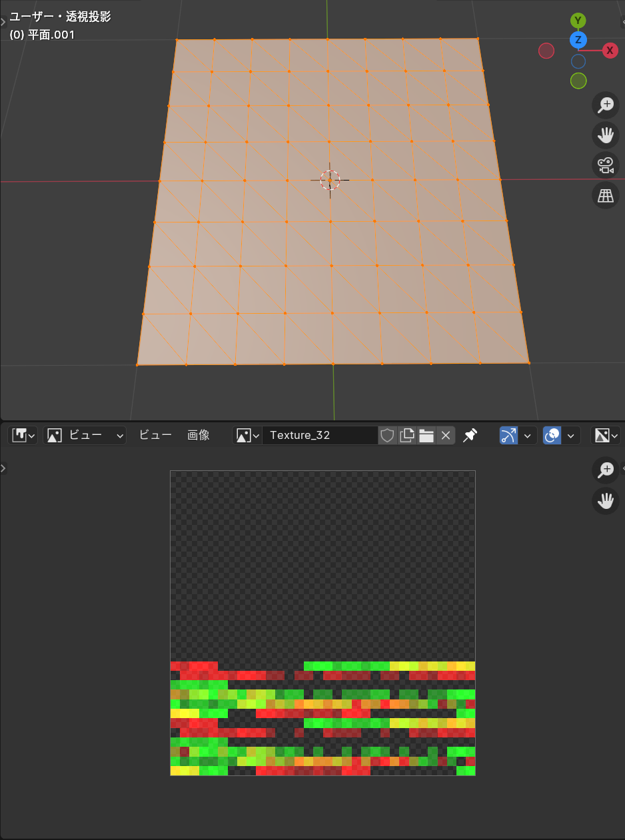This screenshot has width=625, height=840.
Task: Click the red X axis gizmo ball
Action: tap(610, 51)
